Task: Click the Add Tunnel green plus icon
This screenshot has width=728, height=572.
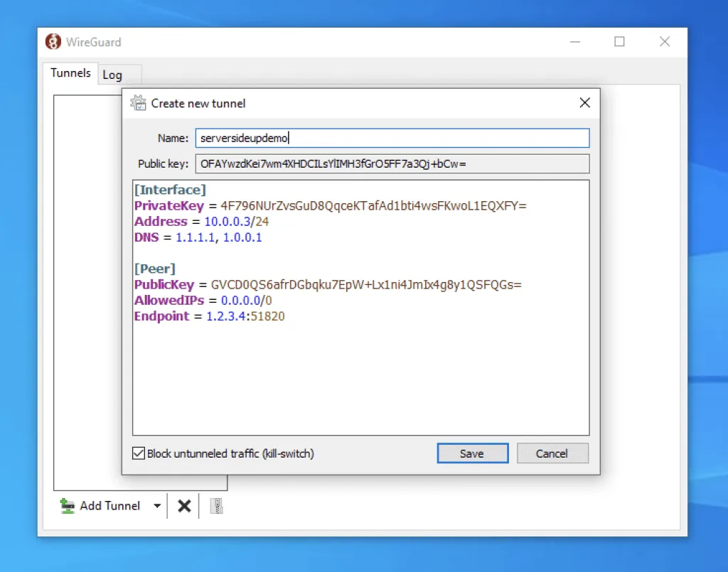Action: (x=69, y=505)
